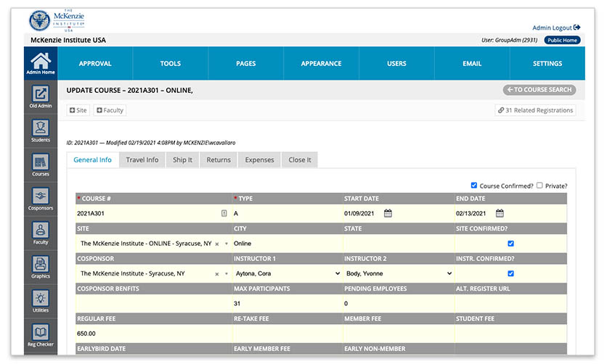
Task: Click the add Faculty button
Action: [110, 110]
